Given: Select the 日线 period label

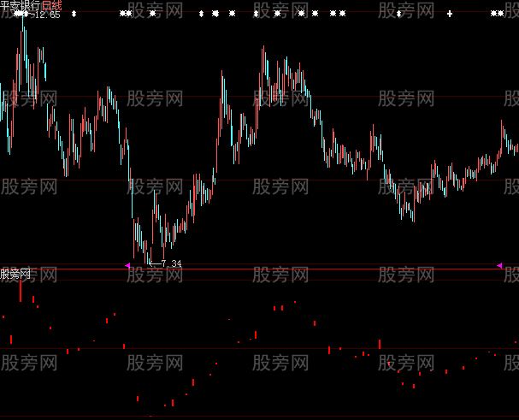Looking at the screenshot, I should pyautogui.click(x=51, y=5).
